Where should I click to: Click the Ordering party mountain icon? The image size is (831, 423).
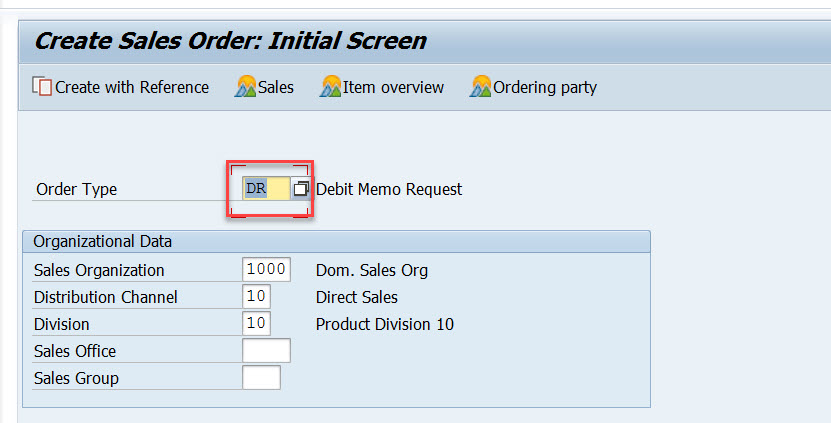pyautogui.click(x=481, y=87)
